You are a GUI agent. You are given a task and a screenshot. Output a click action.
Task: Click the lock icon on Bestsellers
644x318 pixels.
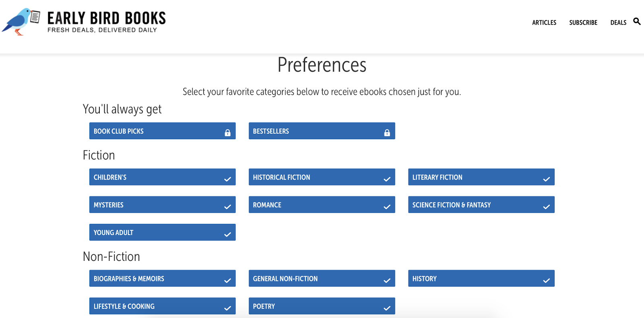387,133
